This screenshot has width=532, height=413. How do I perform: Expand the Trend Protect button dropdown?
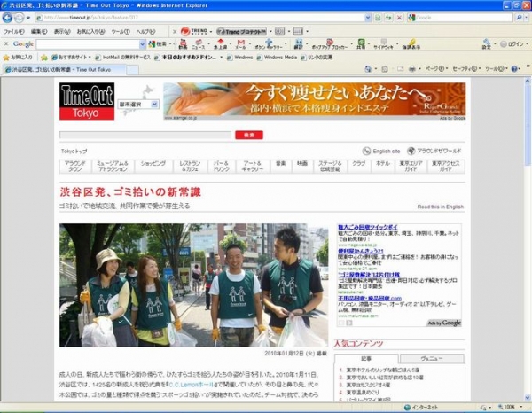tap(270, 32)
